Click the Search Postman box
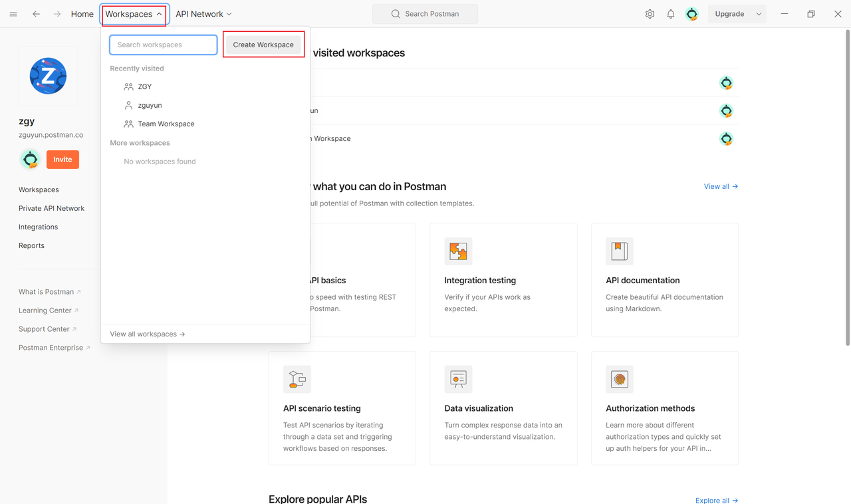The height and width of the screenshot is (504, 851). click(x=425, y=14)
